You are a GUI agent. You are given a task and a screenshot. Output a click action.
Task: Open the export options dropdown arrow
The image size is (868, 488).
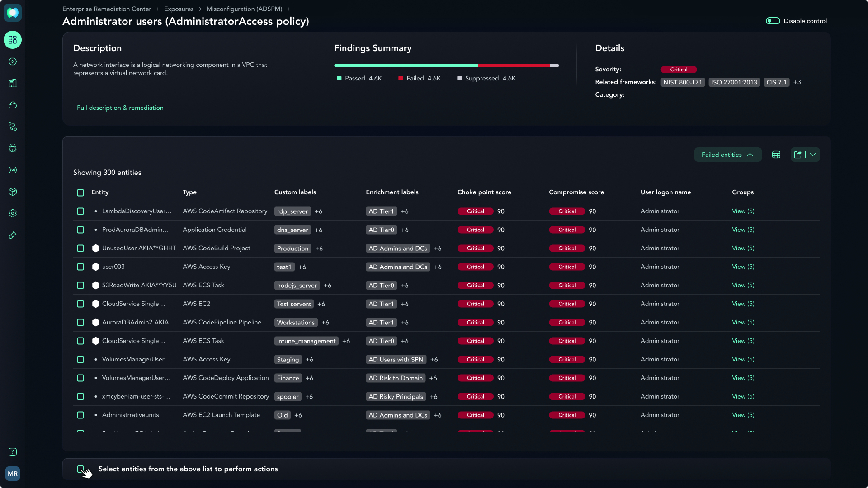tap(813, 155)
